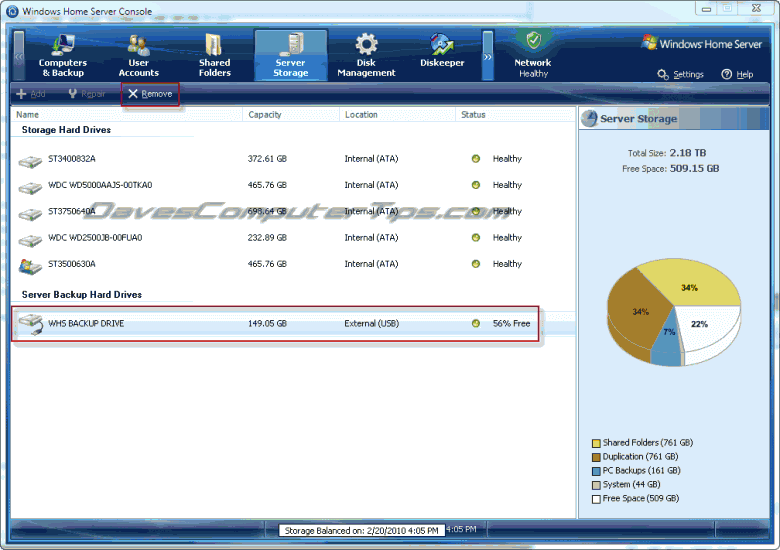Click Shared Folders yellow legend swatch
This screenshot has width=780, height=550.
coord(596,443)
